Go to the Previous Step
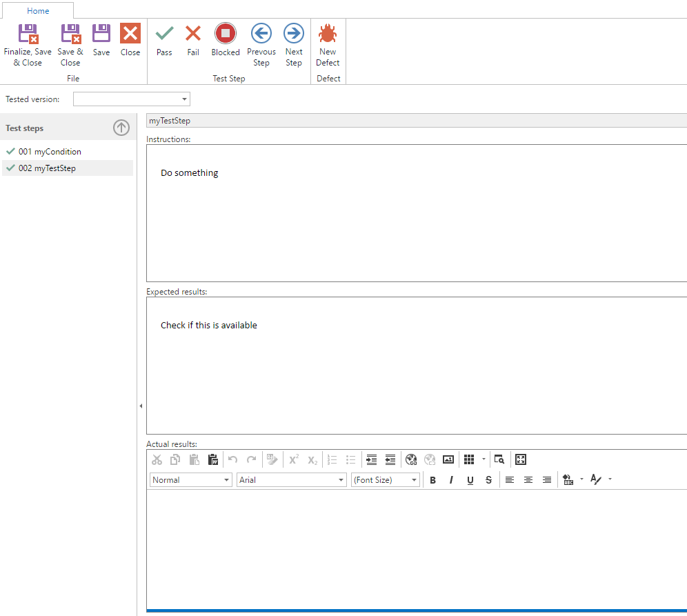The width and height of the screenshot is (687, 616). pyautogui.click(x=261, y=34)
